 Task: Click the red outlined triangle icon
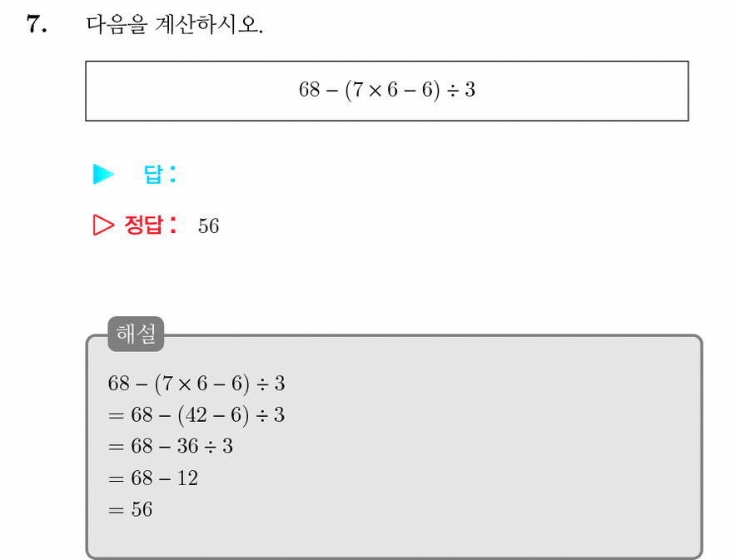(x=103, y=225)
